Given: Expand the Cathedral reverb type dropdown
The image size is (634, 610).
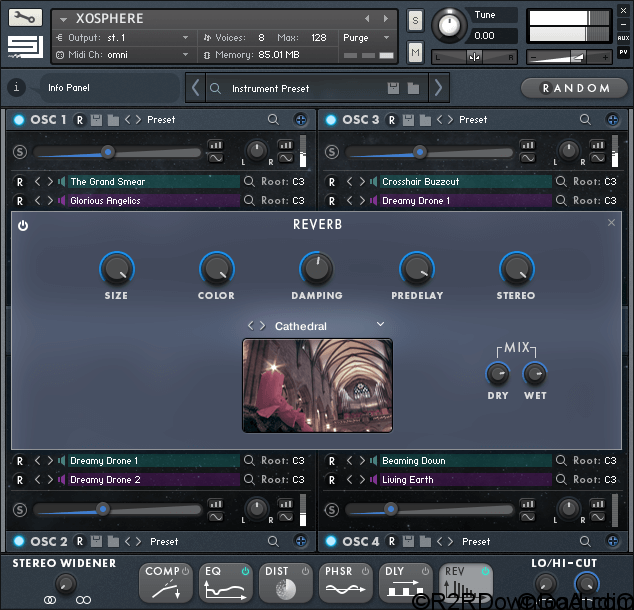Looking at the screenshot, I should coord(380,324).
